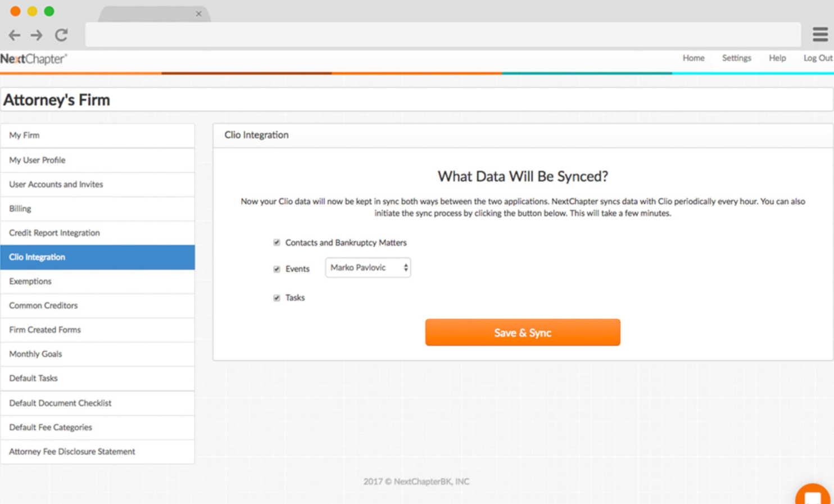
Task: Select My Firm in sidebar
Action: (x=98, y=135)
